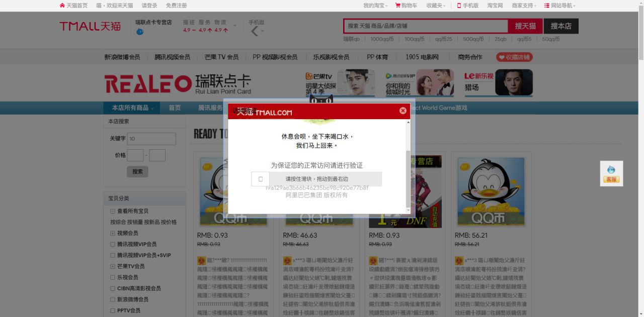Click hot keyword 瑞联qb
This screenshot has height=317, width=644.
point(351,39)
